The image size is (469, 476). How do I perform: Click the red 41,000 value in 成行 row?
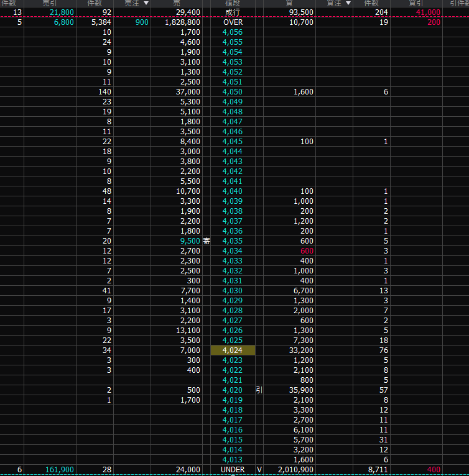tap(429, 12)
